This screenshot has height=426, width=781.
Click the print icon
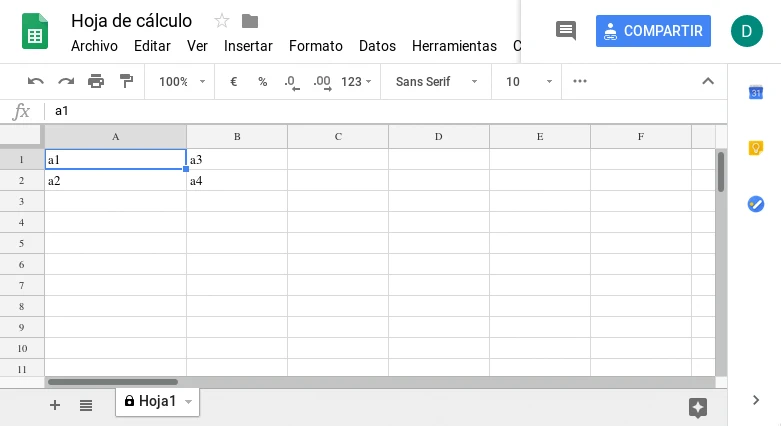pos(96,82)
